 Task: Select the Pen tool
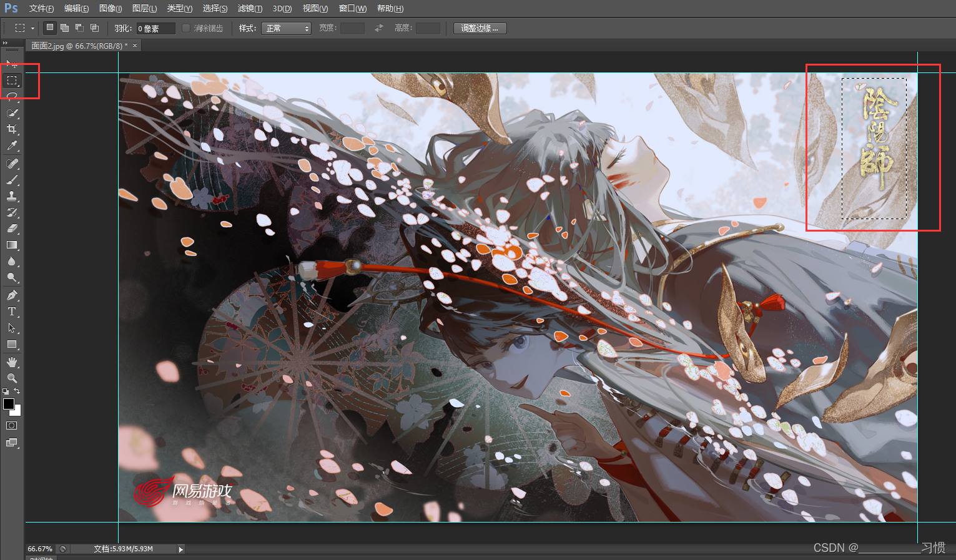click(12, 295)
